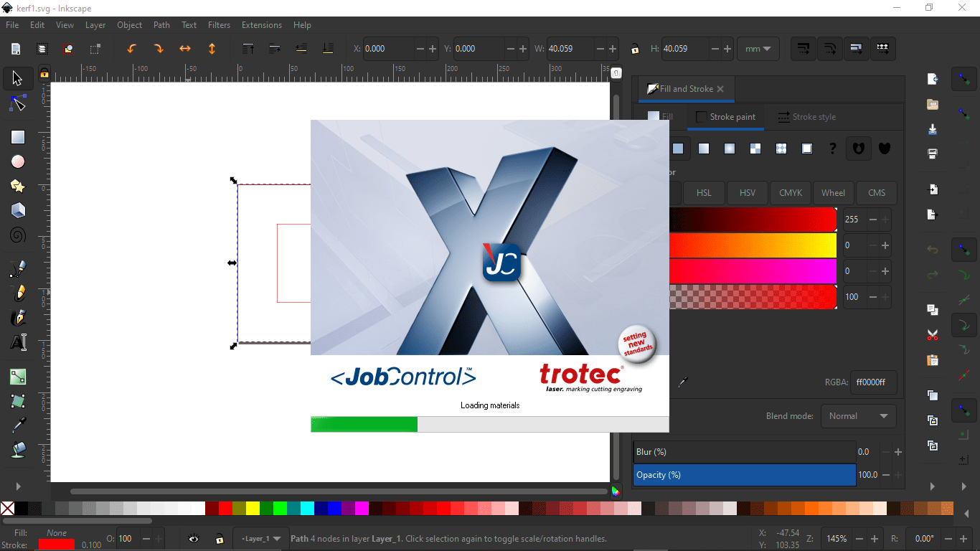Toggle move gradients with object
The height and width of the screenshot is (551, 980).
[857, 49]
